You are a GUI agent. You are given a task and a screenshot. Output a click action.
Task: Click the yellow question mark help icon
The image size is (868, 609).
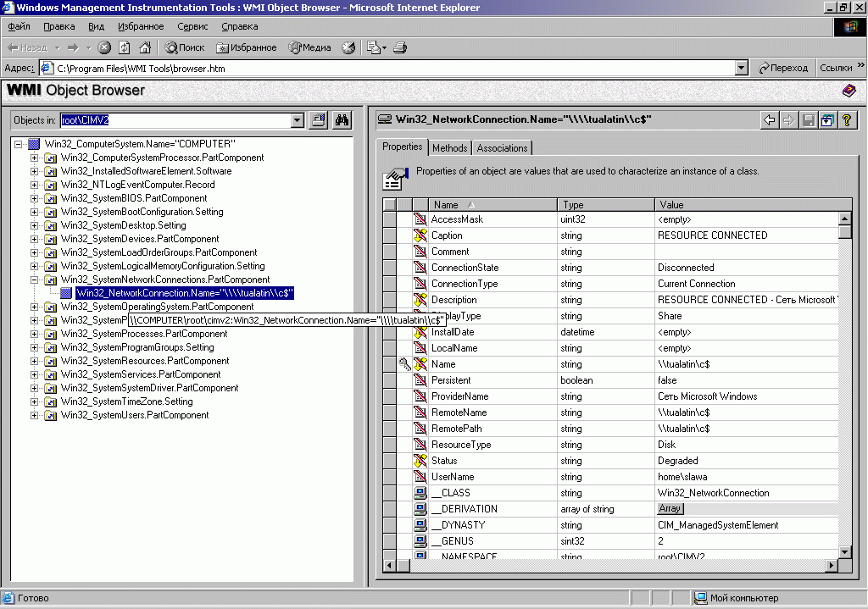point(847,119)
